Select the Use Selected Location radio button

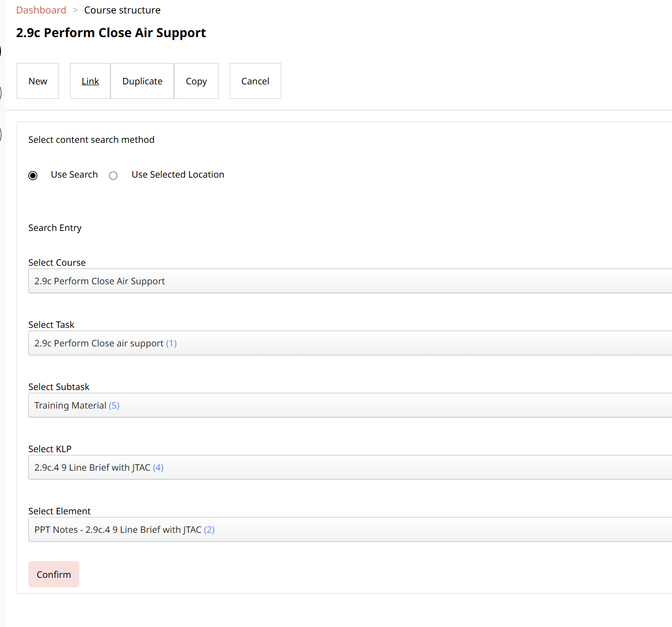113,175
